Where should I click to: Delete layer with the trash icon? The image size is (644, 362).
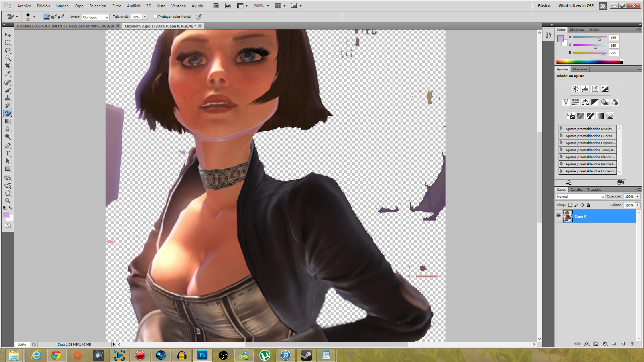(632, 344)
